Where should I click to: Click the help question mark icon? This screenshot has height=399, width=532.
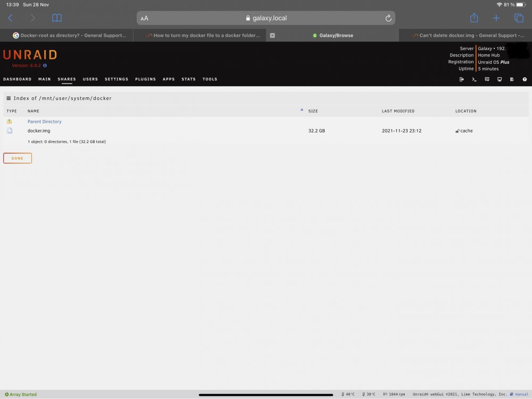(x=525, y=79)
